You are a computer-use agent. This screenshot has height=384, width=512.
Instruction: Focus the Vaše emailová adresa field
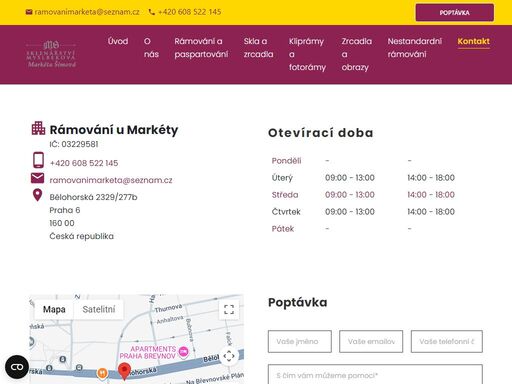[371, 341]
